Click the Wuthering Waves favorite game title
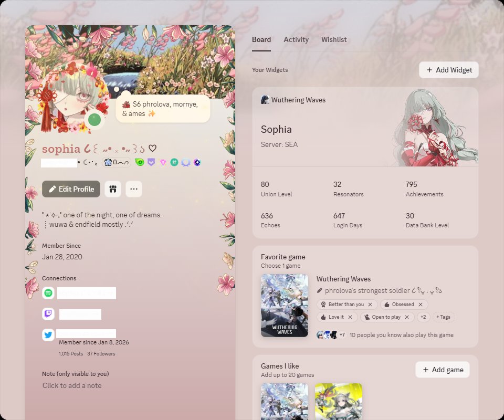The height and width of the screenshot is (420, 504). pyautogui.click(x=343, y=279)
